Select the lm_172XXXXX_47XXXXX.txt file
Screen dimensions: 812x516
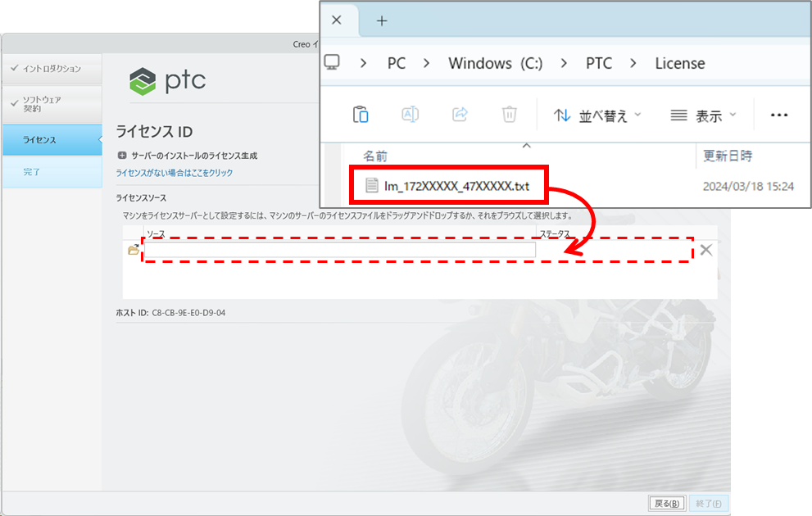tap(456, 186)
